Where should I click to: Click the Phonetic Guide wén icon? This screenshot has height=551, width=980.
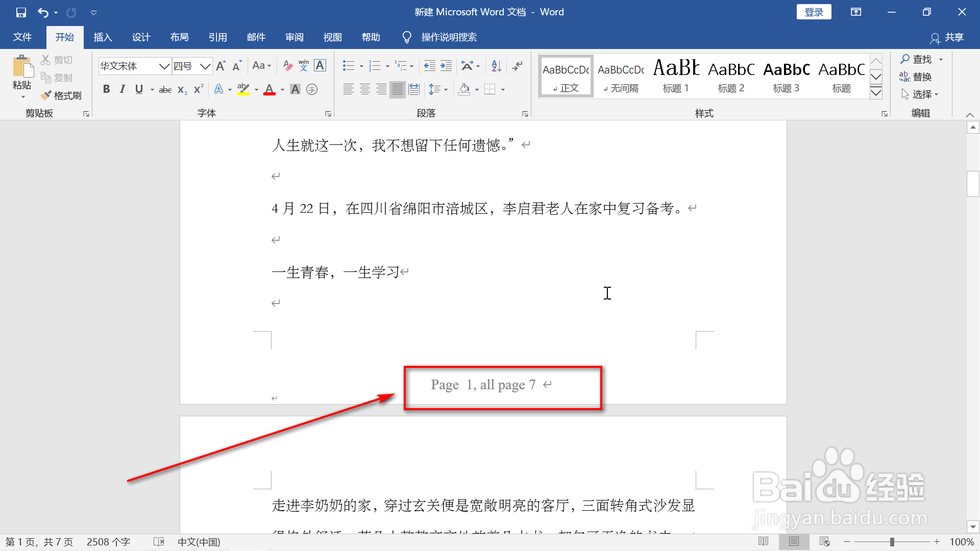tap(304, 66)
